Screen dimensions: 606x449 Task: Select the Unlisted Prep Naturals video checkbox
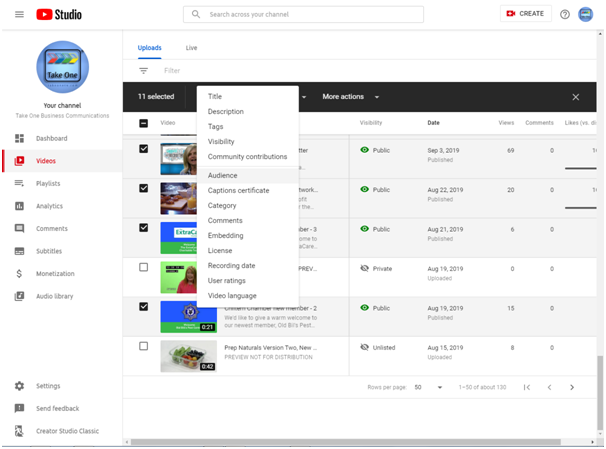coord(144,346)
